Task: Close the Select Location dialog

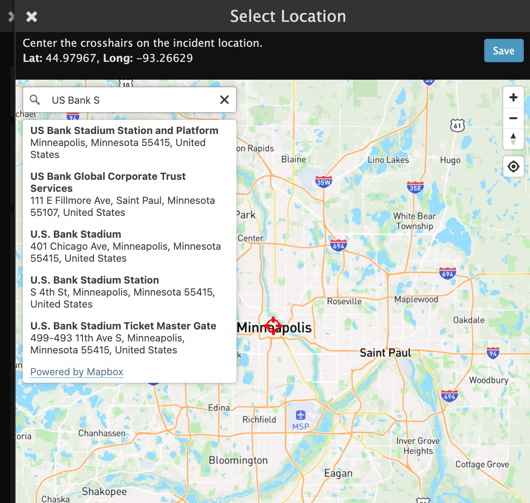Action: pos(31,16)
